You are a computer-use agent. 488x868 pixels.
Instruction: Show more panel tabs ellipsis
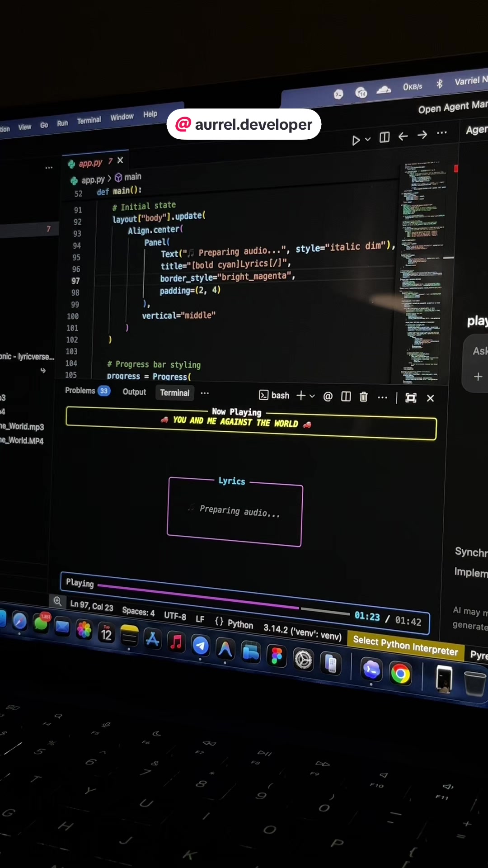tap(205, 393)
